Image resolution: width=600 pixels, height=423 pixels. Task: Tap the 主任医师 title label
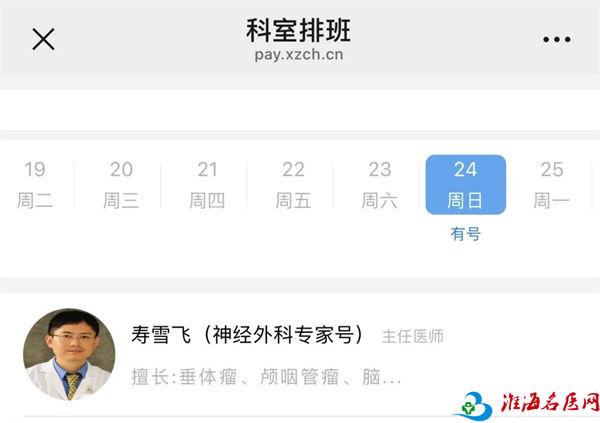pos(412,336)
